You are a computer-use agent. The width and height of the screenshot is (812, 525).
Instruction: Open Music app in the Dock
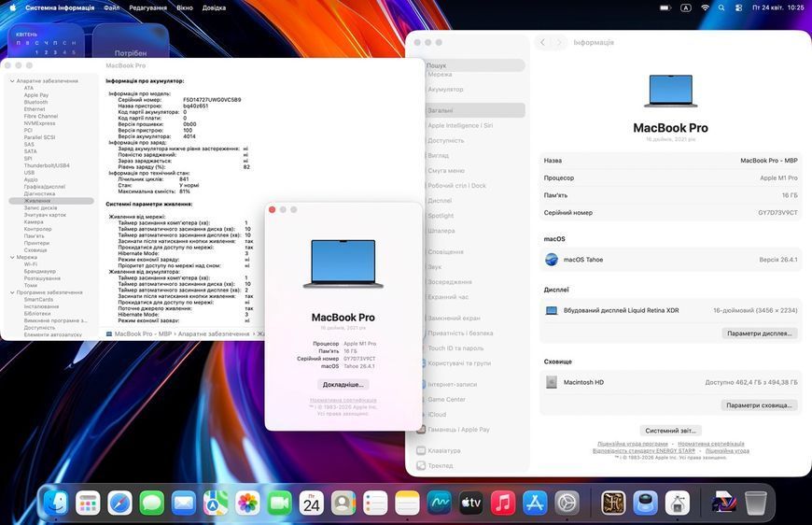tap(503, 503)
